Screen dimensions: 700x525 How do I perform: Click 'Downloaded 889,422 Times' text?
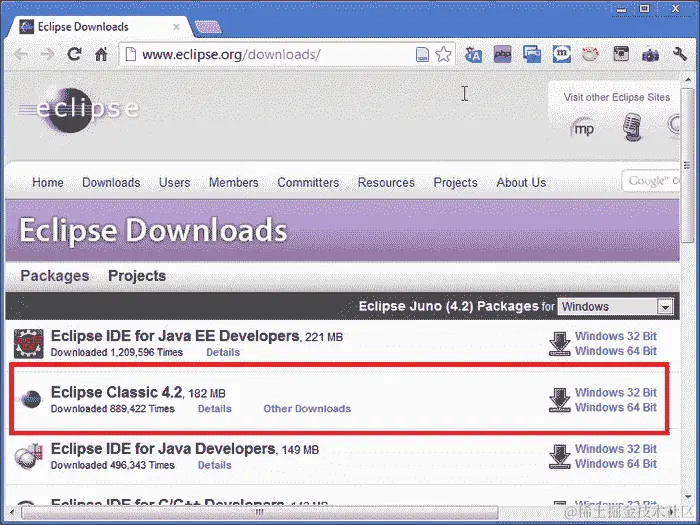112,408
